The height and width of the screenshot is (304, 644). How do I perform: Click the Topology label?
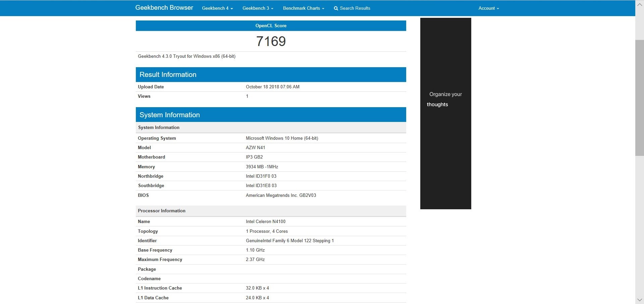[148, 231]
